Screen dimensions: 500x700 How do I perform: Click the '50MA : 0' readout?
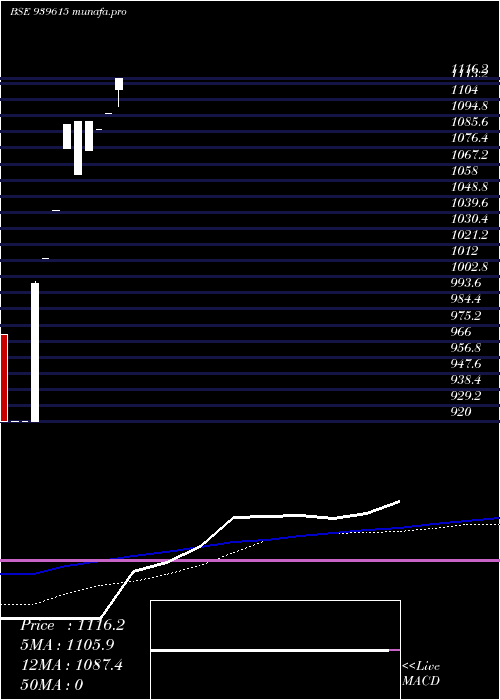(53, 685)
